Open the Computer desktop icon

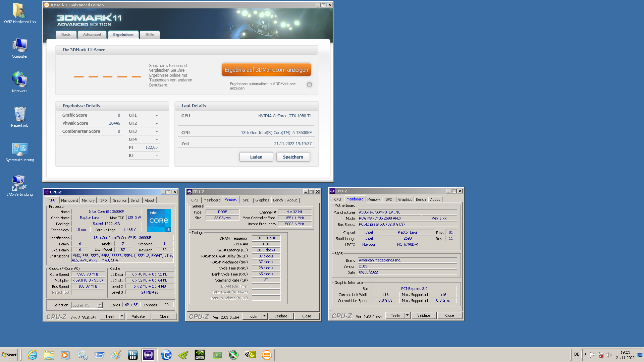click(19, 48)
